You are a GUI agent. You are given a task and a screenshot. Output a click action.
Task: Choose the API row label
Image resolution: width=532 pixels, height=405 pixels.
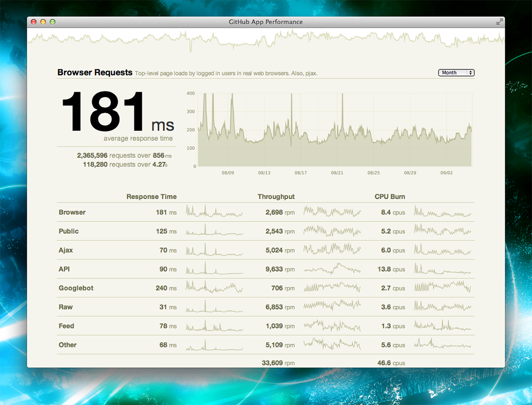[64, 269]
